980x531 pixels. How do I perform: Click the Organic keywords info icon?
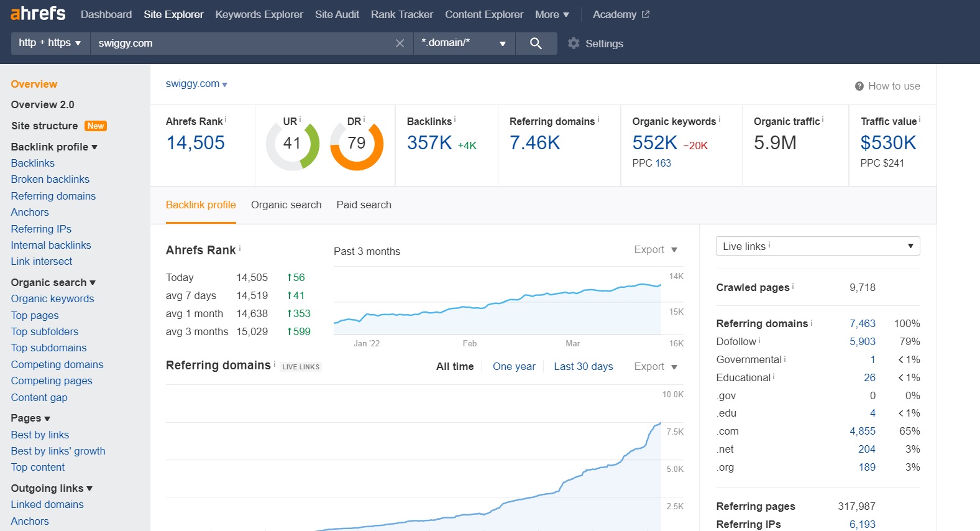pos(720,119)
